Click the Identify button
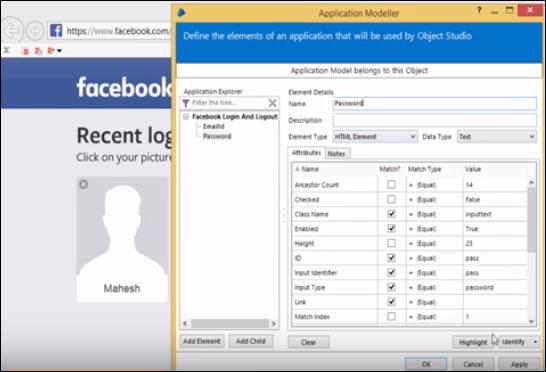Screen dimensions: 546x372 pyautogui.click(x=514, y=342)
